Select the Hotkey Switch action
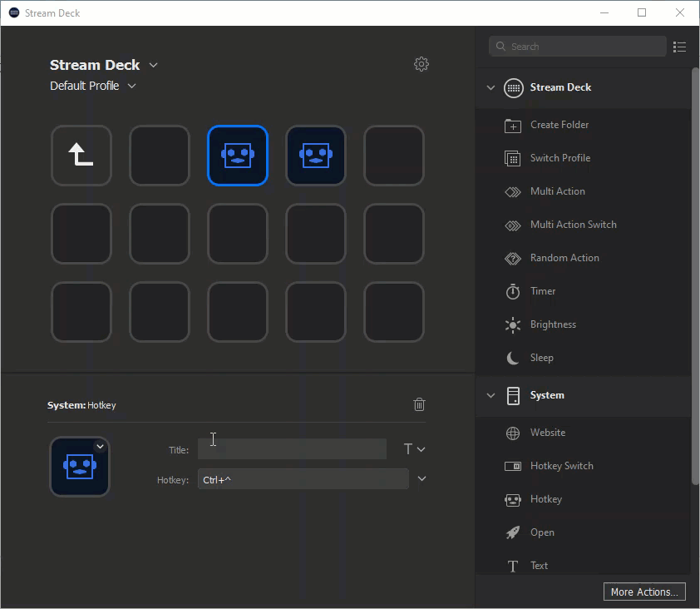Viewport: 700px width, 609px height. [x=562, y=466]
